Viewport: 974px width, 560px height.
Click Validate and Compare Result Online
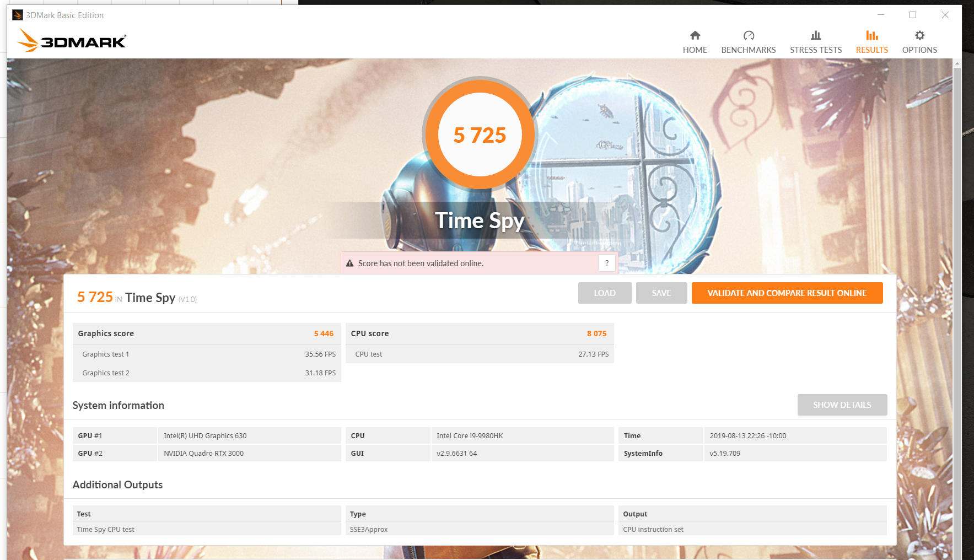(787, 293)
